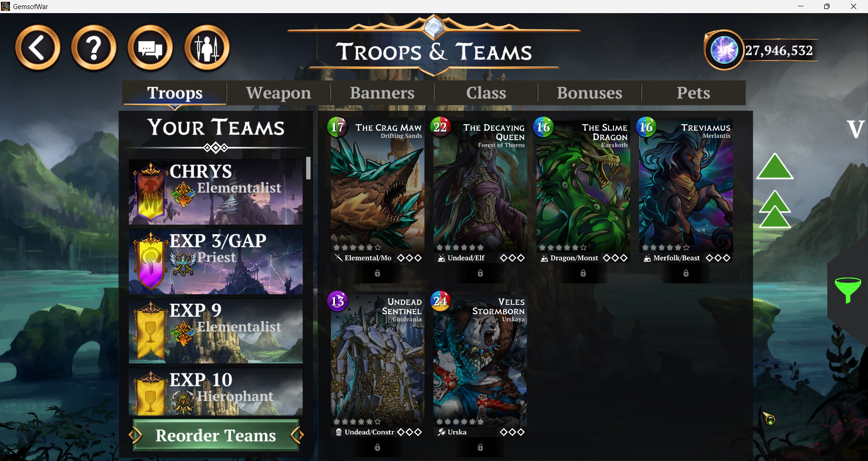Select the EXP 3/GAP Priest team
868x461 pixels.
216,261
